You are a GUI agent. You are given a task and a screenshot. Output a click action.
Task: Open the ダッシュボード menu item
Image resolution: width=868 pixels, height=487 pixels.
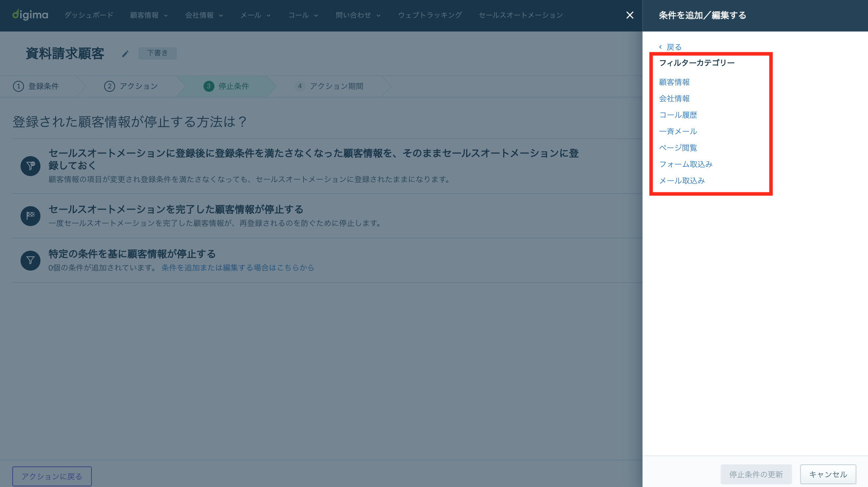coord(89,15)
